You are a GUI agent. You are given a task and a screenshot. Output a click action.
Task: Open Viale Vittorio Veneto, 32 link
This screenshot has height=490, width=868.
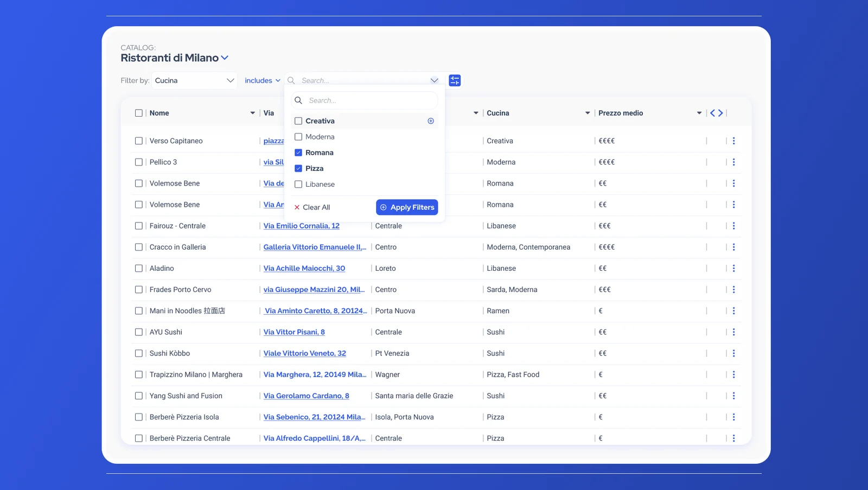(305, 353)
